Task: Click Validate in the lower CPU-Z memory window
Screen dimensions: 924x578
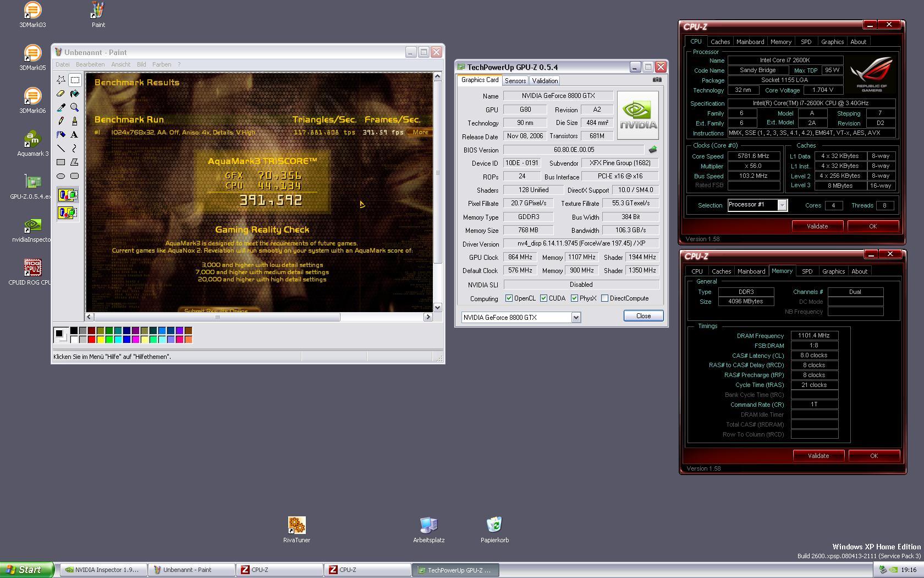Action: 818,456
